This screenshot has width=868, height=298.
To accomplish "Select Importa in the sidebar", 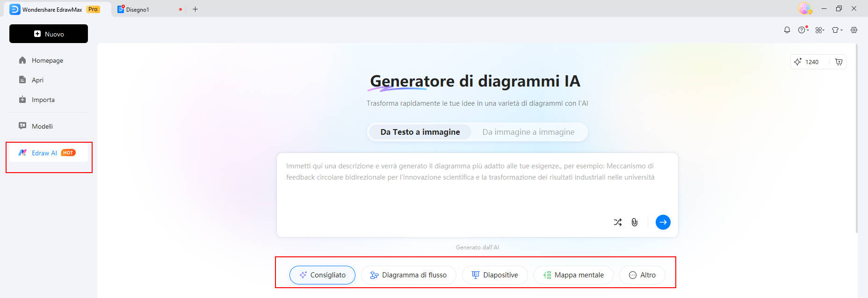I will click(43, 100).
